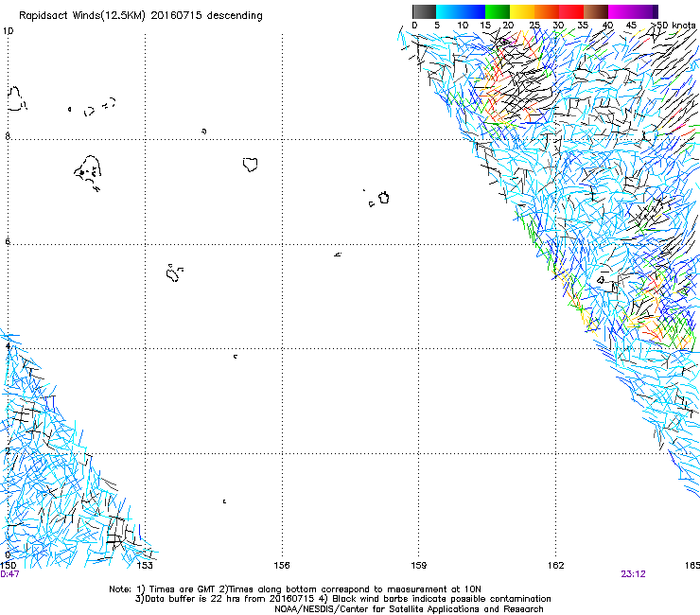
Task: Click the NOAA/NESDIS credit line
Action: click(409, 609)
